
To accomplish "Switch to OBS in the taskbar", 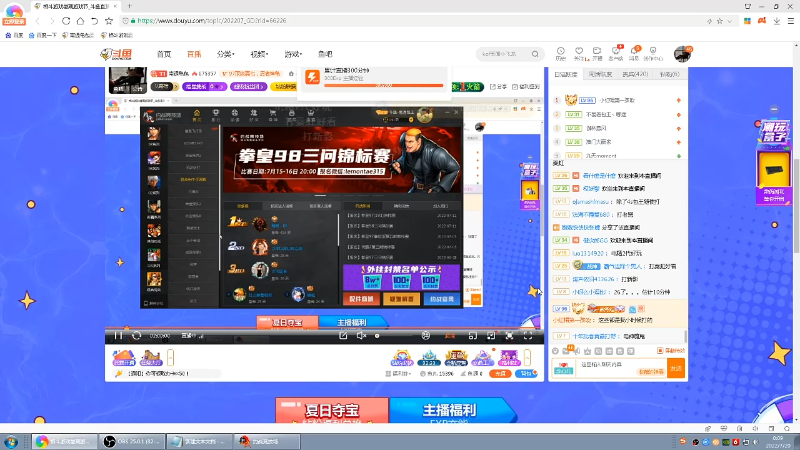I will coord(133,441).
